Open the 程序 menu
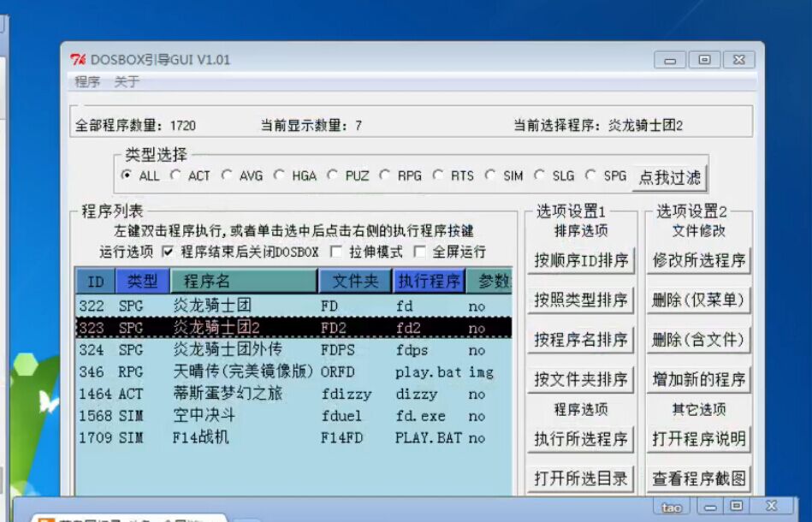 point(87,82)
